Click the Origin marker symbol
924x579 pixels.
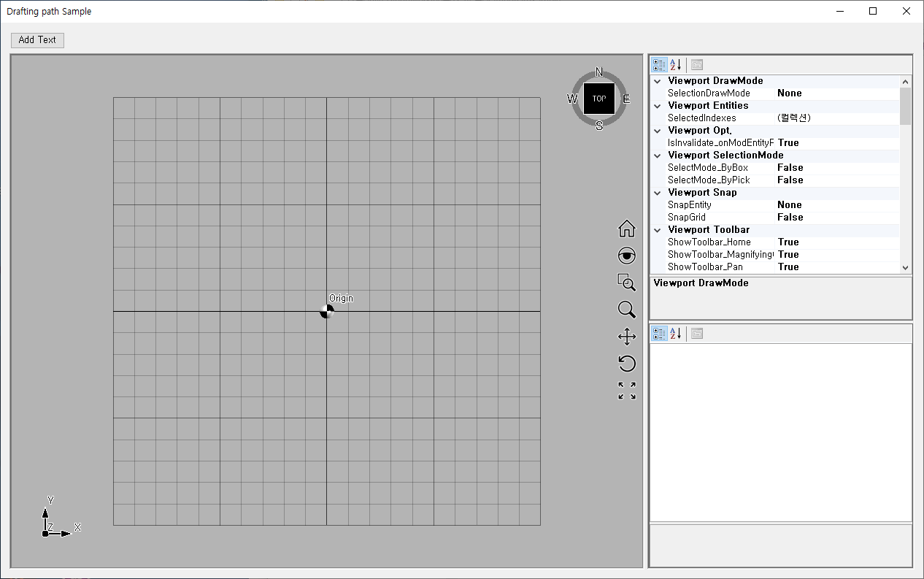(327, 312)
